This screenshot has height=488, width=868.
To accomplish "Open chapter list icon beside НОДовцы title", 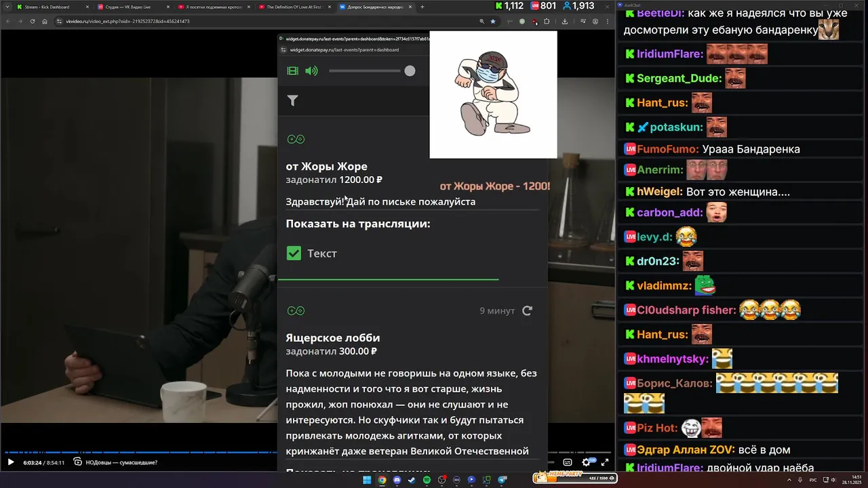I will pyautogui.click(x=78, y=462).
